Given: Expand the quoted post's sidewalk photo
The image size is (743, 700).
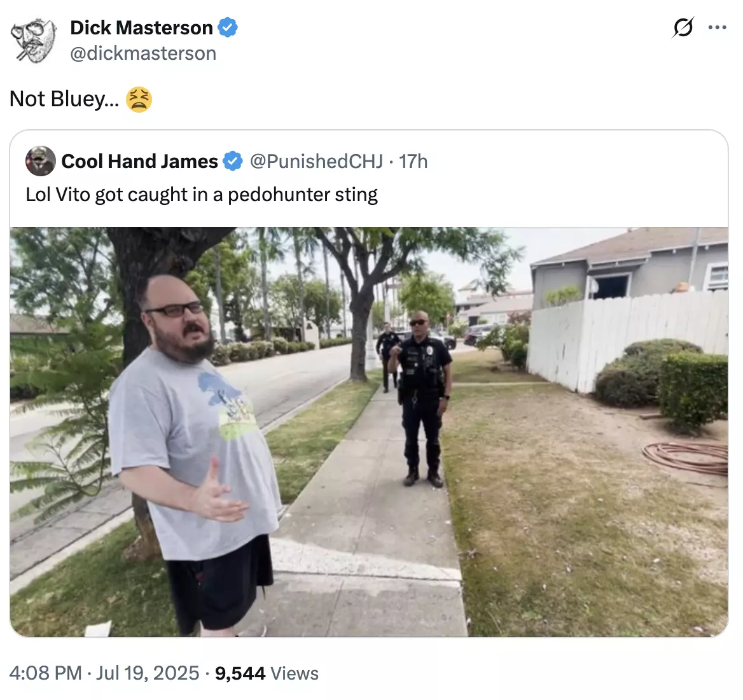Looking at the screenshot, I should point(369,431).
